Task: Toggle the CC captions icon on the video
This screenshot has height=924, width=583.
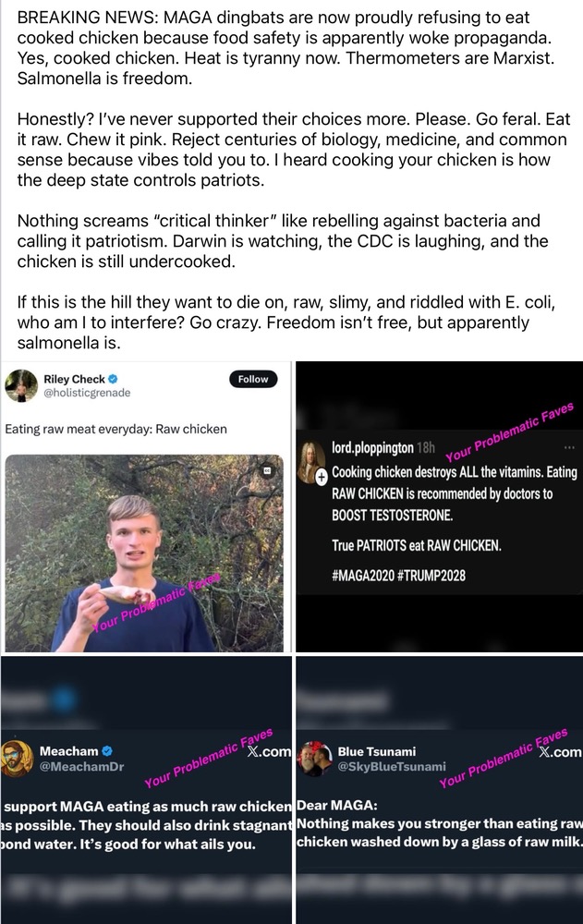Action: tap(268, 470)
